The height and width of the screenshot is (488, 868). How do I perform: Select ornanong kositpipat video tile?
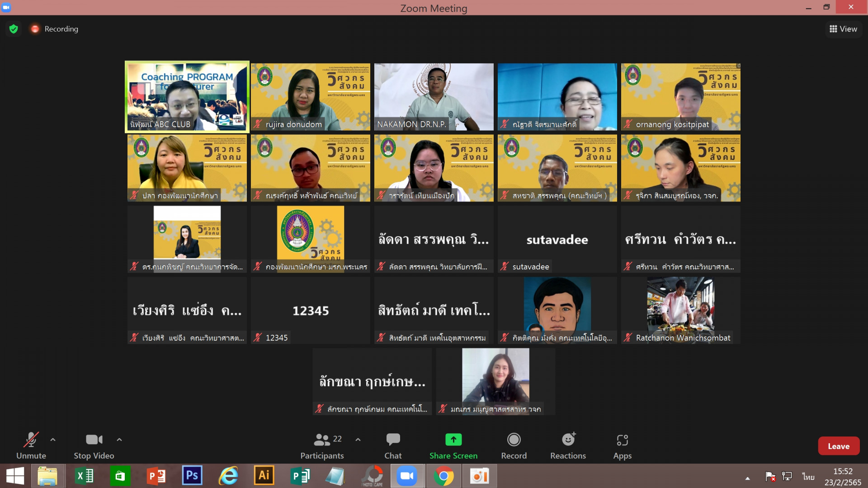681,97
